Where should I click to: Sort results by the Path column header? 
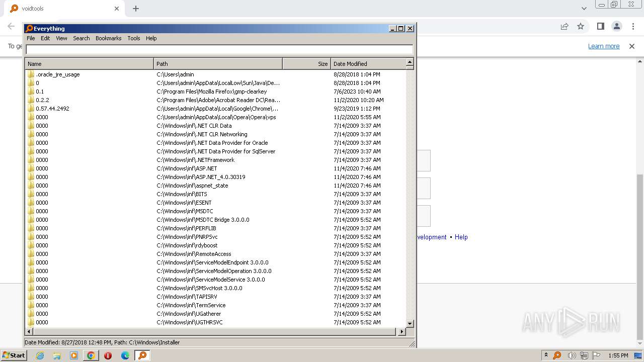pyautogui.click(x=218, y=64)
